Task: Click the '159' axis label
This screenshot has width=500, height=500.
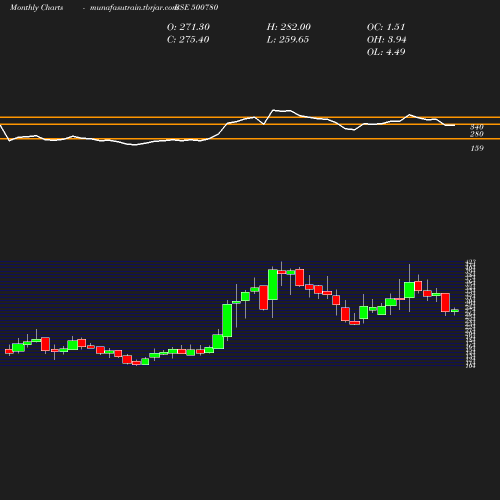Action: click(x=477, y=148)
